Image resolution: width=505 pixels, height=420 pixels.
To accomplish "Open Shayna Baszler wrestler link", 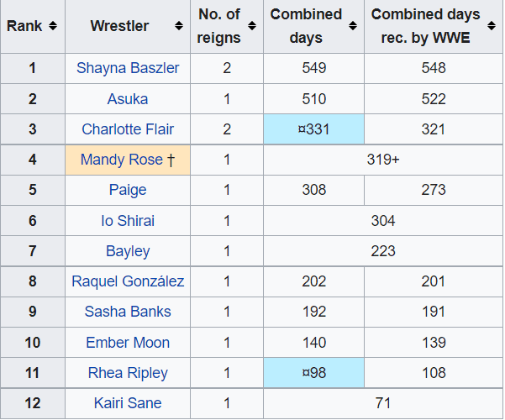I will coord(128,68).
